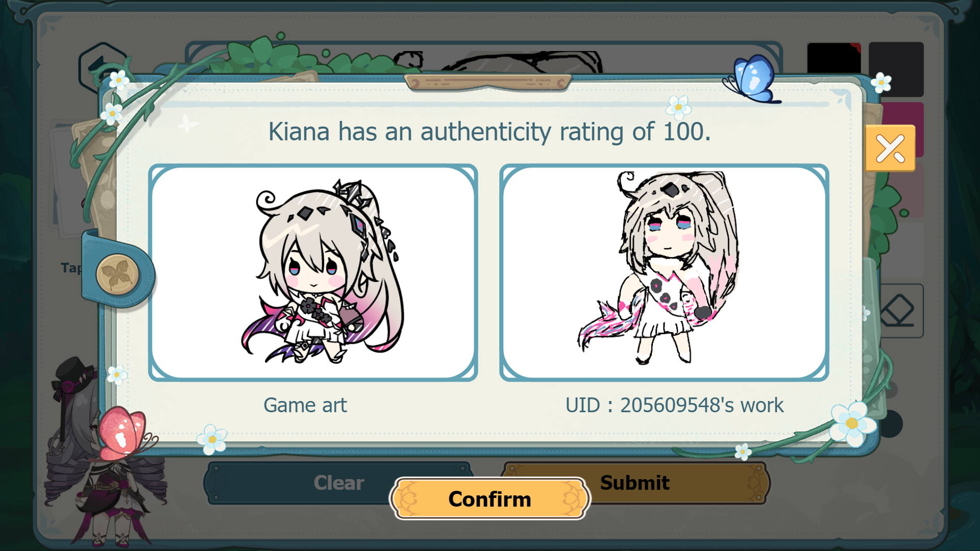Pick the black color swatch
The width and height of the screenshot is (980, 551).
coord(834,58)
